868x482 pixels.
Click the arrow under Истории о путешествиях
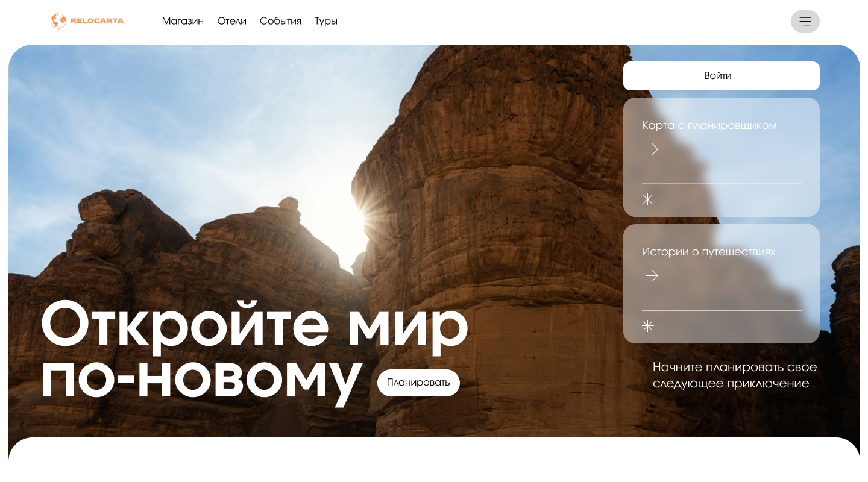click(x=652, y=275)
